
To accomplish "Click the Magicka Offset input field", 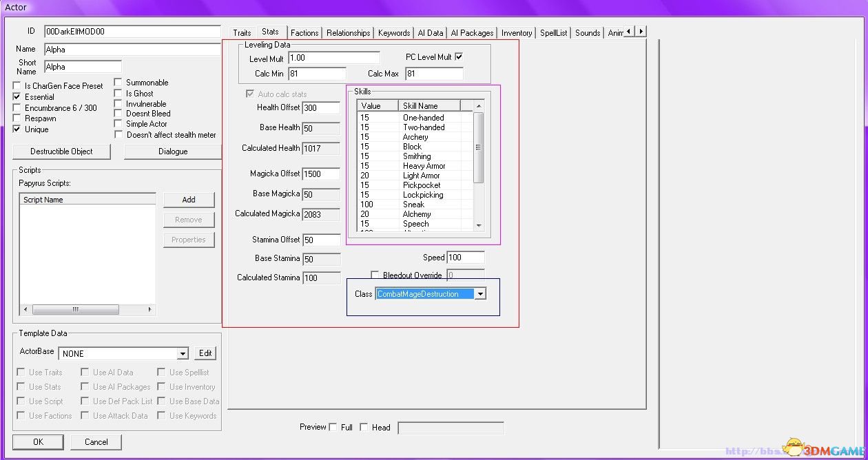I will (x=321, y=174).
